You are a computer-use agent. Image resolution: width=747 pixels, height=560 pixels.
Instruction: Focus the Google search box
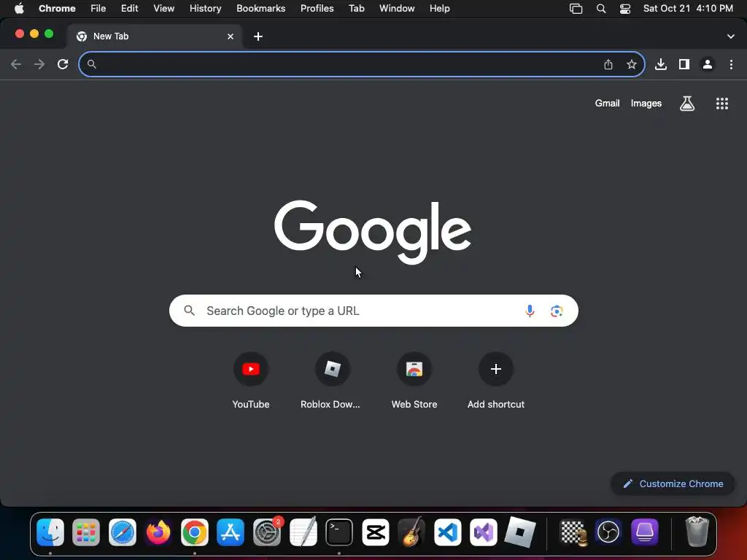[x=373, y=311]
